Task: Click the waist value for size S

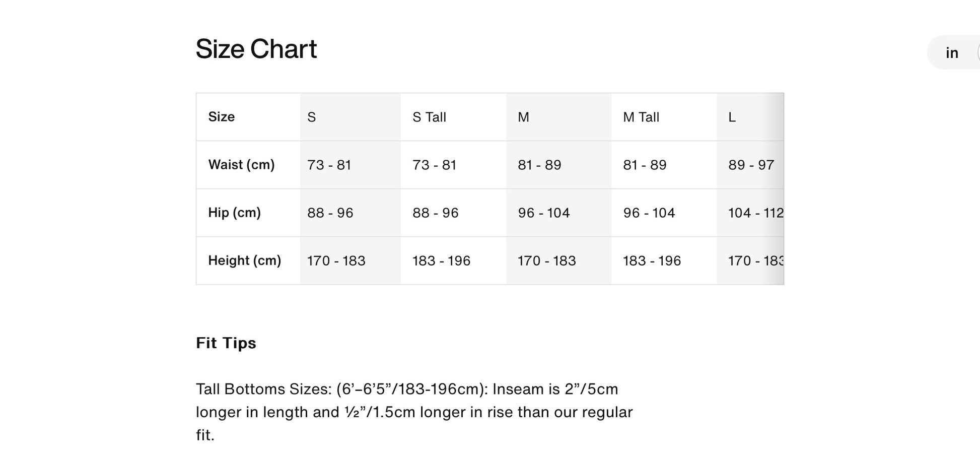Action: (329, 165)
